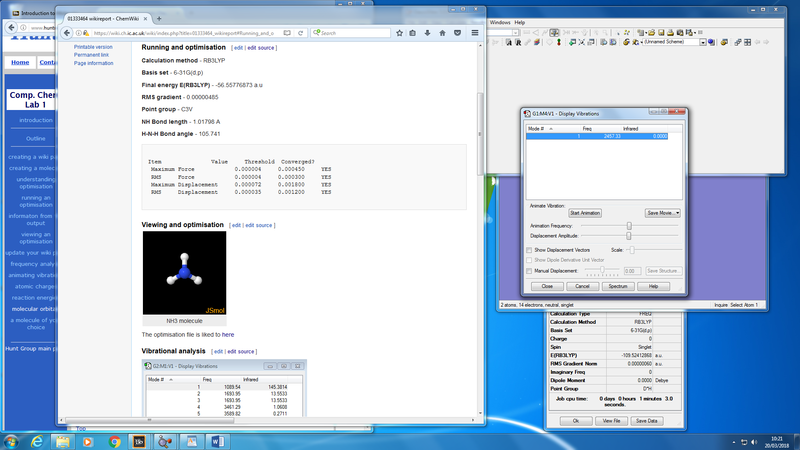Print using GaussView printer icon
Viewport: 800px width, 450px height.
(671, 33)
